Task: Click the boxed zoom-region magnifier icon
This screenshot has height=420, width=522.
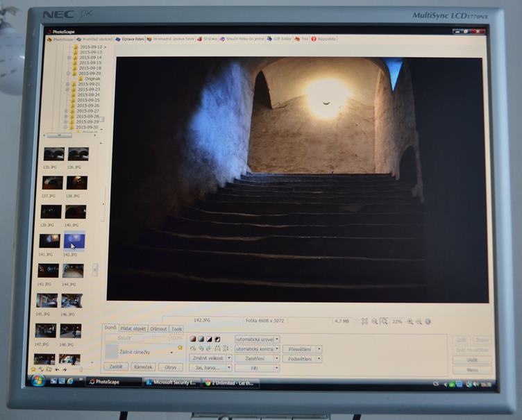Action: (x=384, y=321)
